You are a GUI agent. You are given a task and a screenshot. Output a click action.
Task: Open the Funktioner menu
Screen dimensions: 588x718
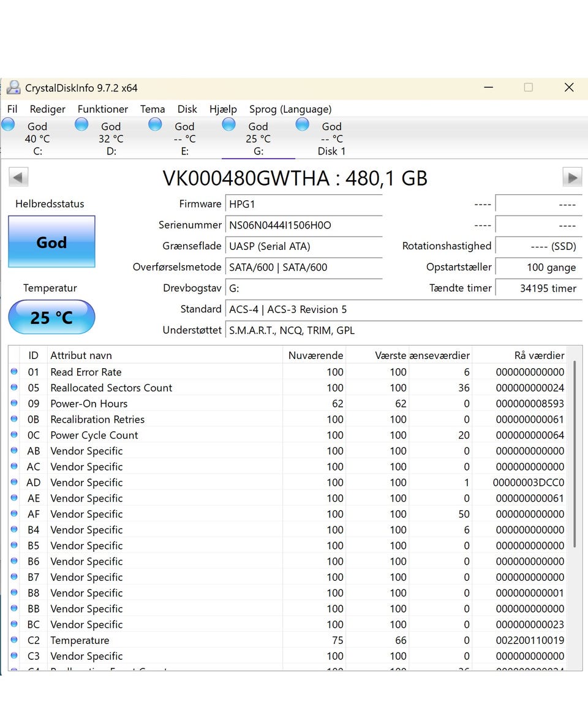click(102, 109)
